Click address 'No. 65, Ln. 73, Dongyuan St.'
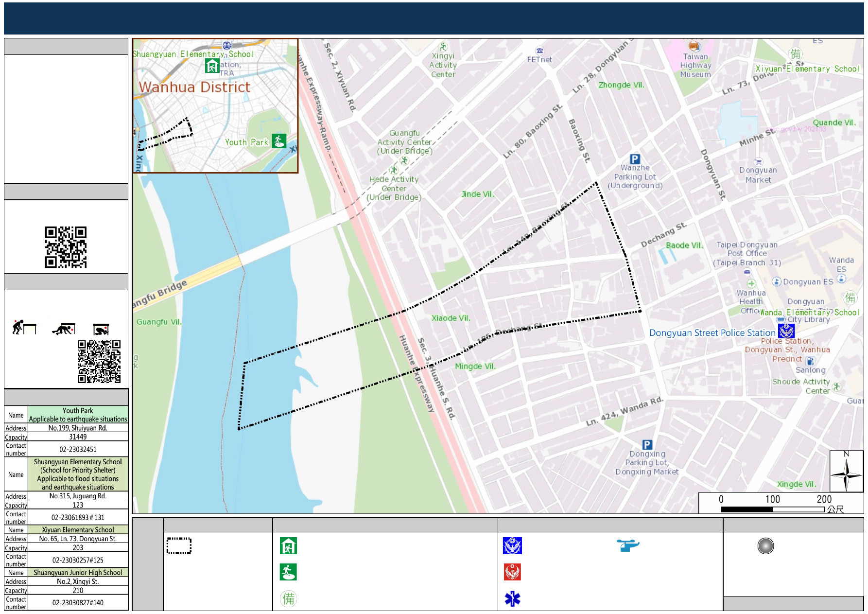The height and width of the screenshot is (614, 868). click(x=78, y=539)
